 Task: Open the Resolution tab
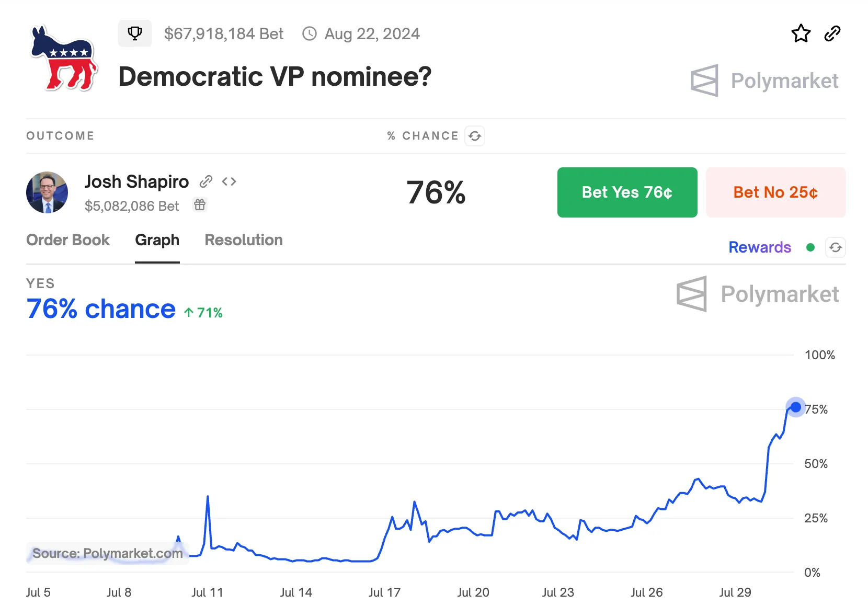244,240
